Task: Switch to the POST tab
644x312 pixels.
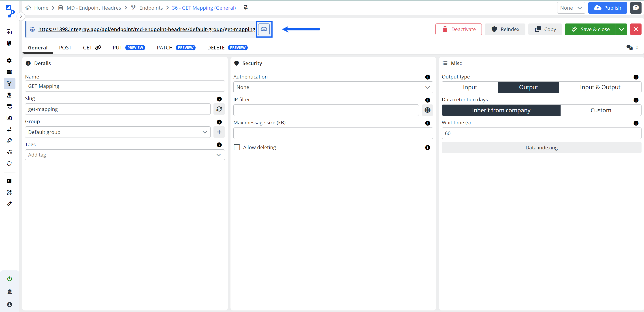Action: click(x=65, y=47)
